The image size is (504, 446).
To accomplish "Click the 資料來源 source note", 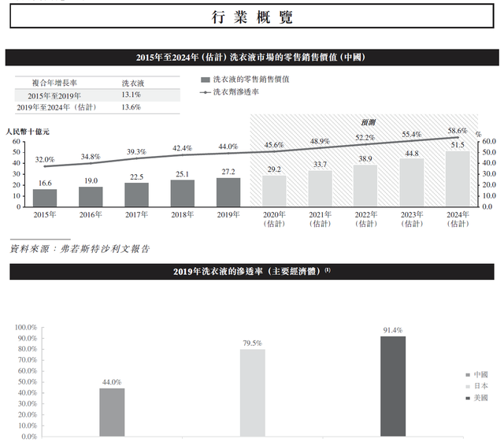I will coord(80,249).
